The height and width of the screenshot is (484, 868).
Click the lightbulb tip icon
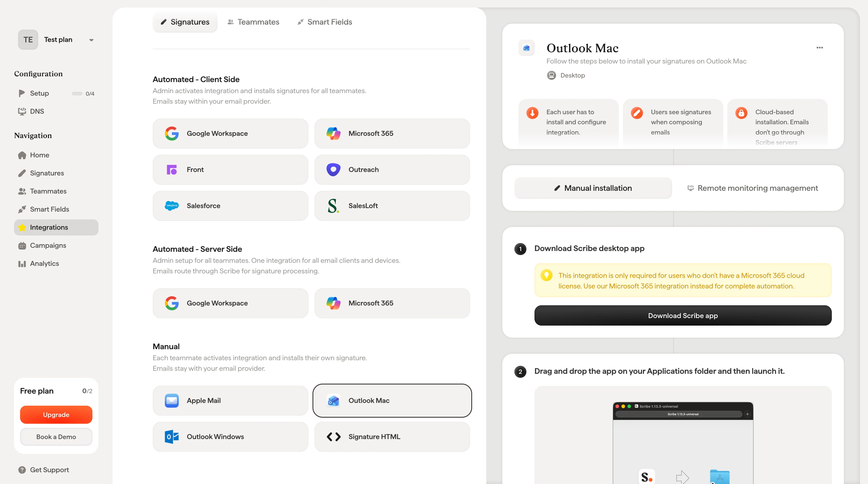pyautogui.click(x=546, y=275)
